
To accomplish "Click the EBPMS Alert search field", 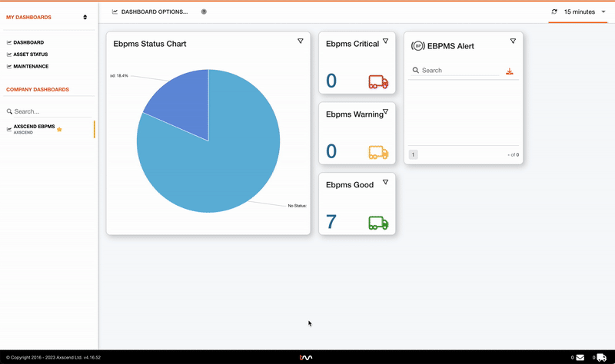I will (461, 71).
